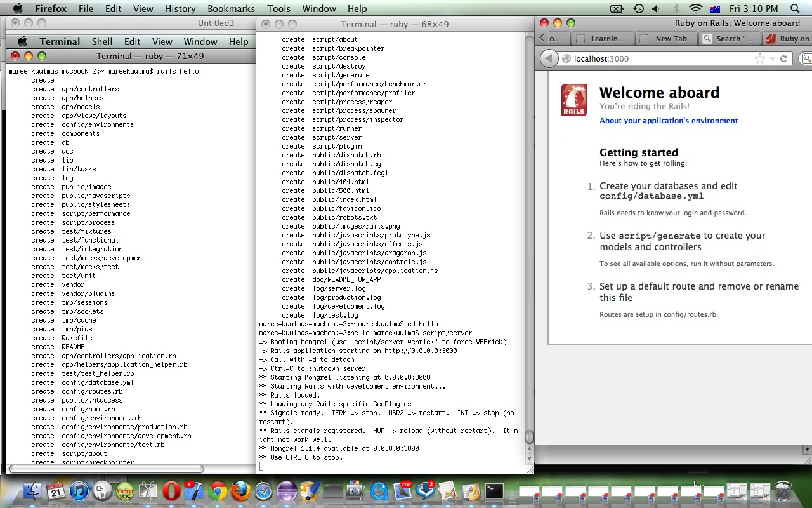Open the Trash in the Dock
This screenshot has width=812, height=508.
point(783,491)
